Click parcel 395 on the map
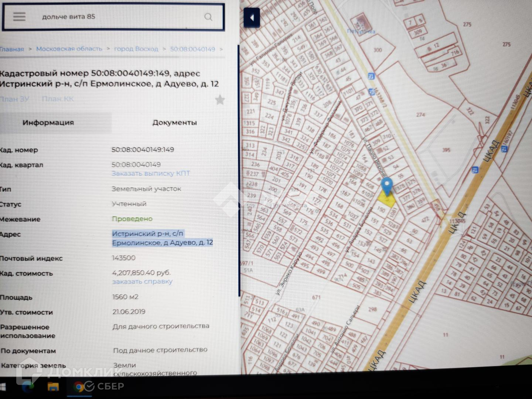 (x=446, y=150)
